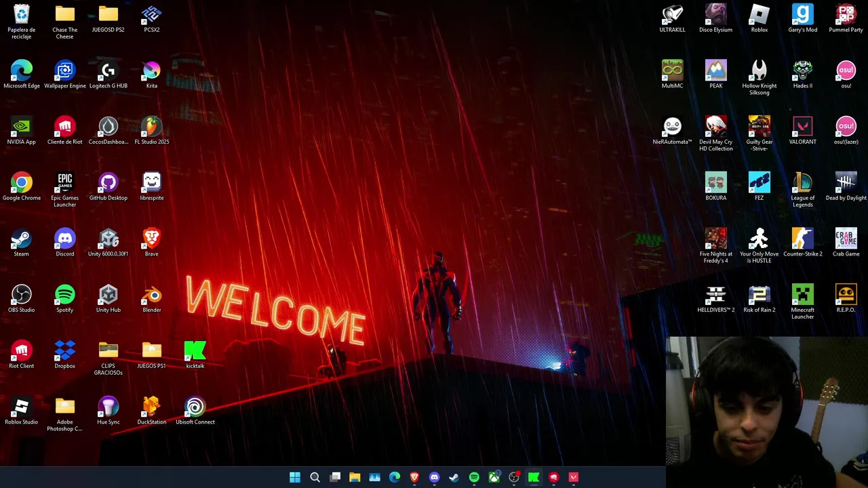Open Epic Games Launcher shortcut
Image resolution: width=868 pixels, height=488 pixels.
(65, 190)
